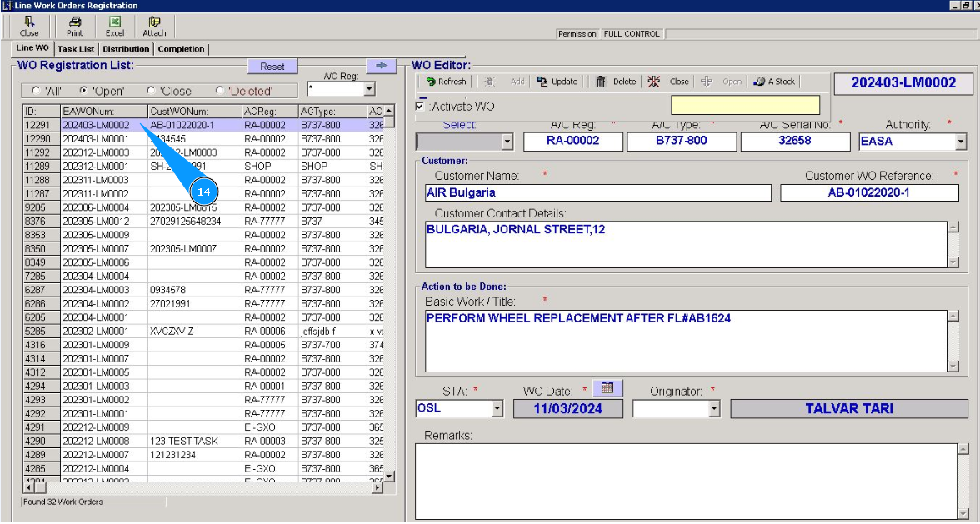This screenshot has height=524, width=980.
Task: Untick the Activate WO checkbox
Action: click(x=420, y=107)
